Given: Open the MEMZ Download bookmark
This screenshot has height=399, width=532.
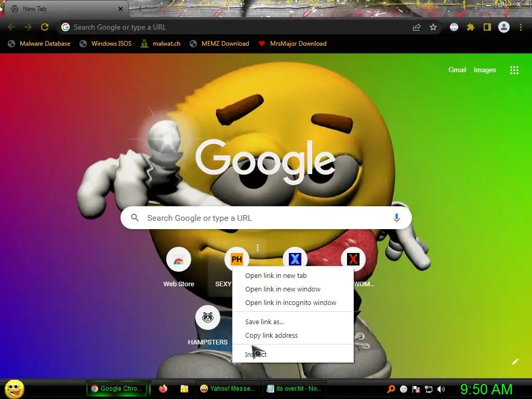Looking at the screenshot, I should click(220, 44).
